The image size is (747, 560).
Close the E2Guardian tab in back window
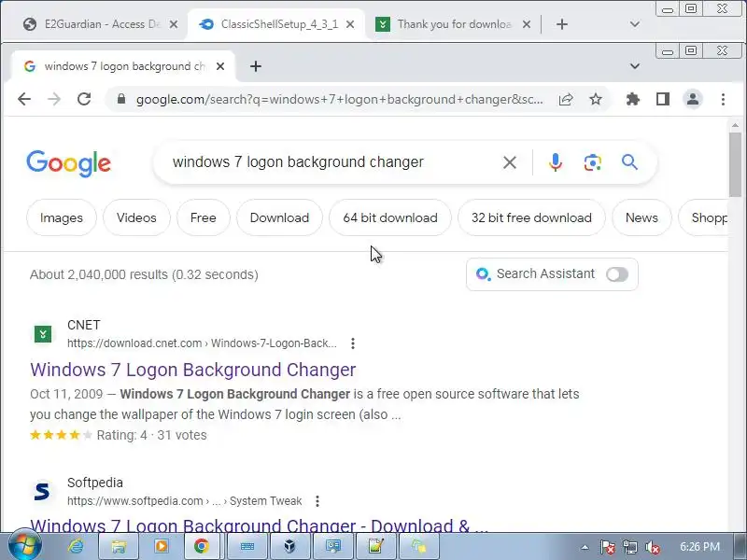point(174,24)
